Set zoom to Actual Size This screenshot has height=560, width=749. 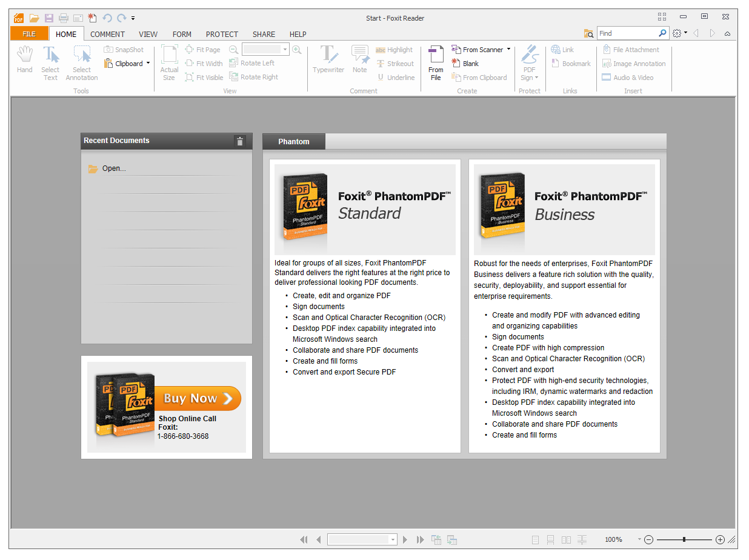(169, 63)
